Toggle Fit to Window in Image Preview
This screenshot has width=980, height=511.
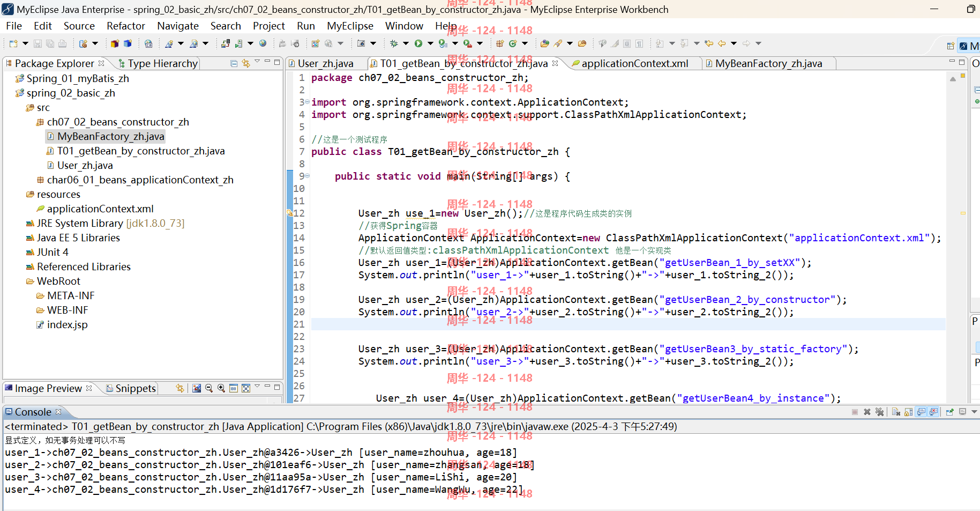point(246,388)
